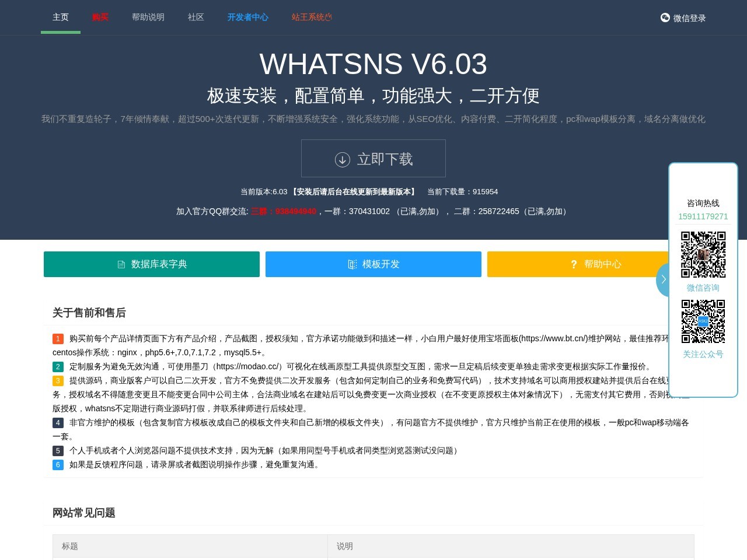Screen dimensions: 747x560
Task: Click the yellow number 3 badge
Action: tap(58, 381)
